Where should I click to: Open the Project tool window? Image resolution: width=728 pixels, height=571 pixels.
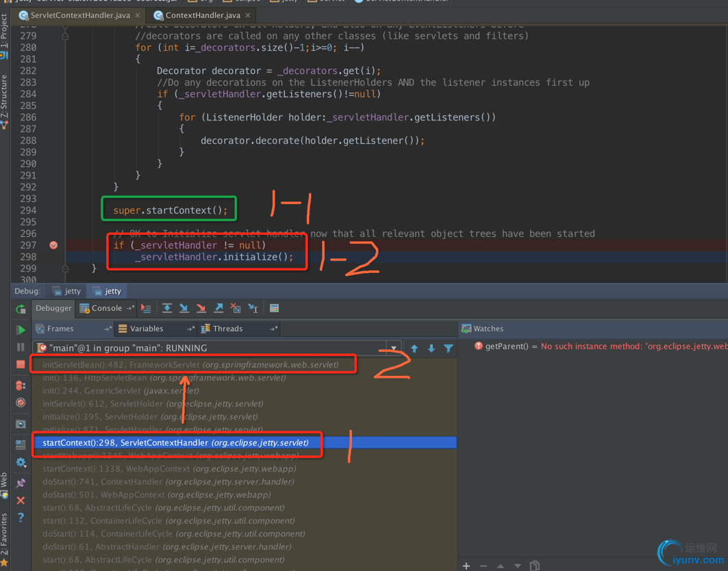pos(4,35)
